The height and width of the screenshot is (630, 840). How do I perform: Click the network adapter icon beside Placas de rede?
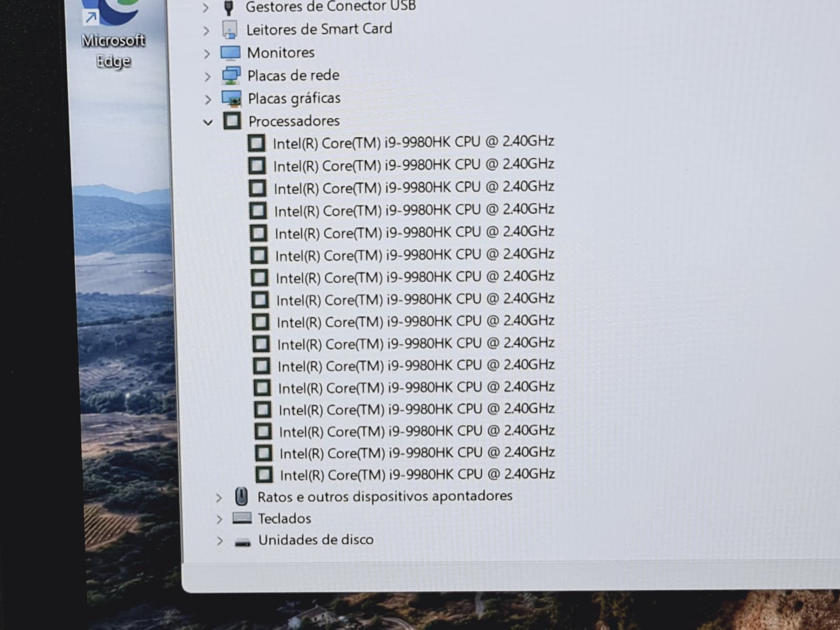point(231,76)
